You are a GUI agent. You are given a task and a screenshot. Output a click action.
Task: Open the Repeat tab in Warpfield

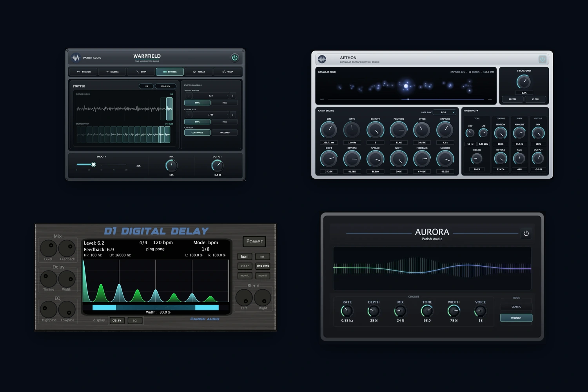coord(199,72)
